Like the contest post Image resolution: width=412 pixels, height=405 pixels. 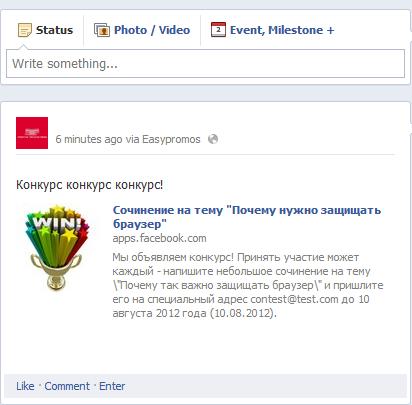(25, 386)
